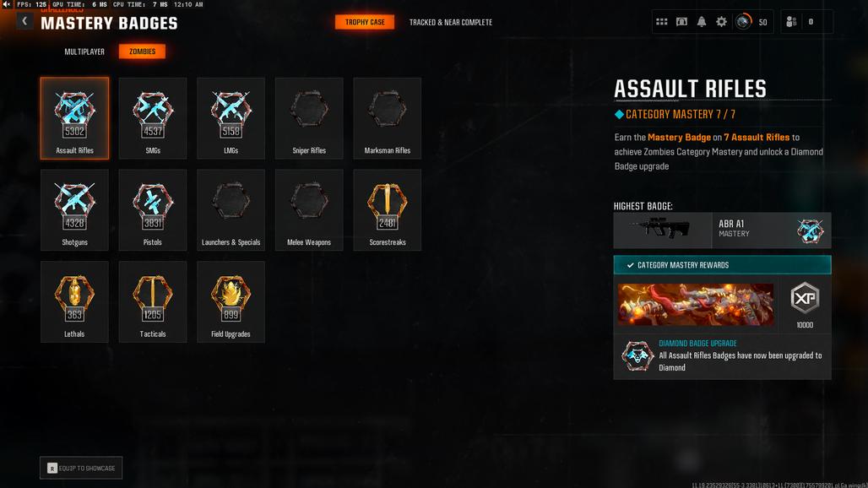Open the Scorestreaks gold badge
This screenshot has height=488, width=868.
click(388, 210)
